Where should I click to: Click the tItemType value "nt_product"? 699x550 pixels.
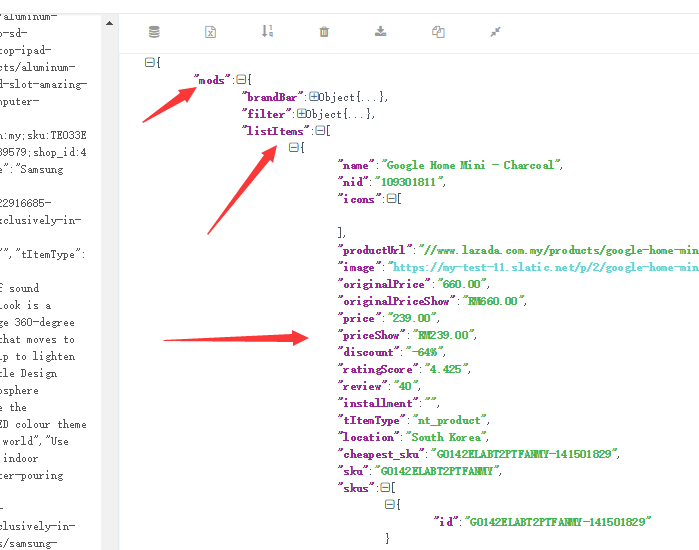click(449, 420)
